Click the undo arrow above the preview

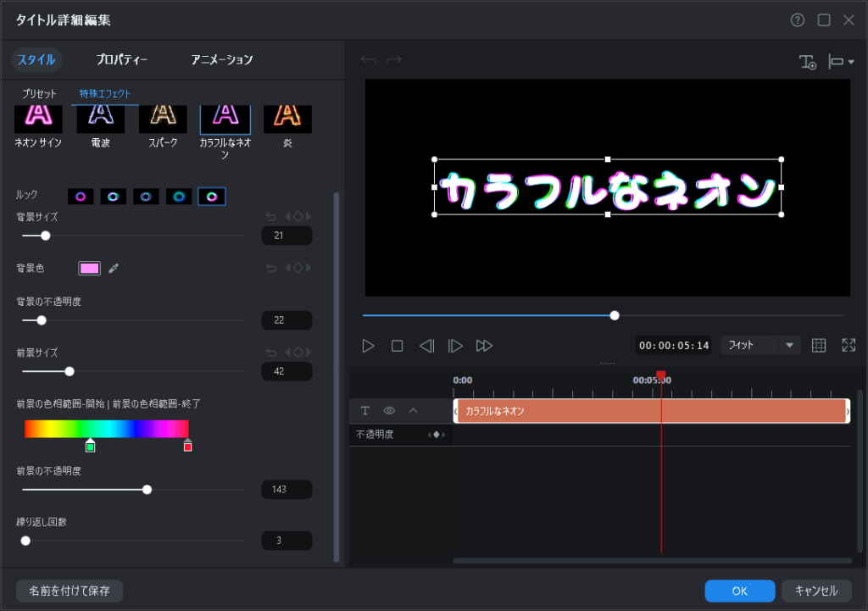tap(368, 60)
